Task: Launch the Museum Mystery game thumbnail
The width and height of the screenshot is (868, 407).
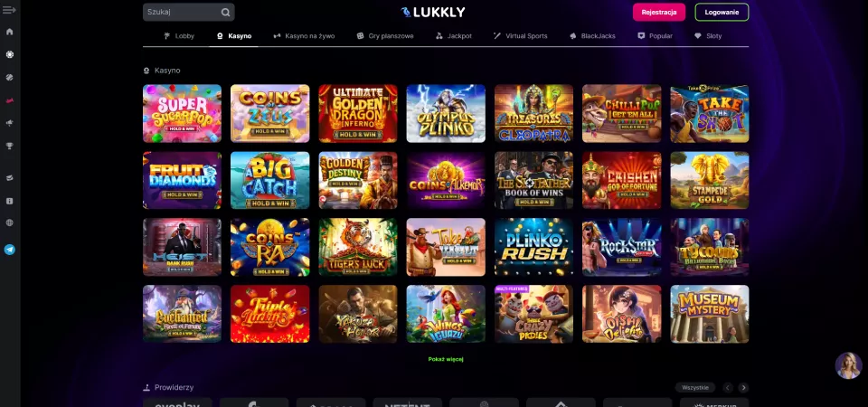Action: pos(709,314)
